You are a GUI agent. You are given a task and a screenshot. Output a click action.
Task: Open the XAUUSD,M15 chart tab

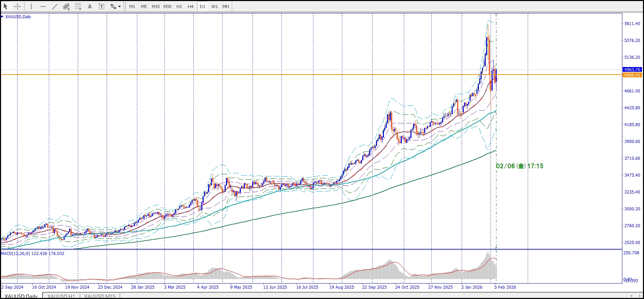coord(99,296)
